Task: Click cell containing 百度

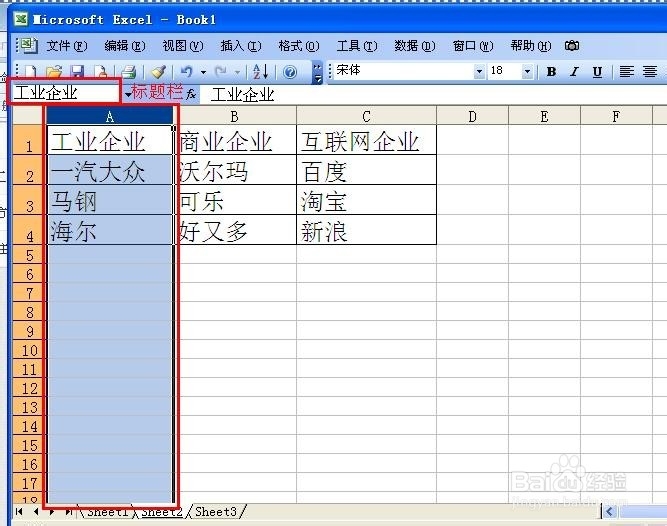Action: (366, 170)
